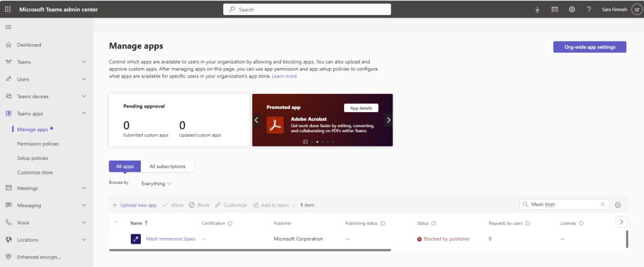
Task: Click the Certification info icon
Action: click(230, 223)
